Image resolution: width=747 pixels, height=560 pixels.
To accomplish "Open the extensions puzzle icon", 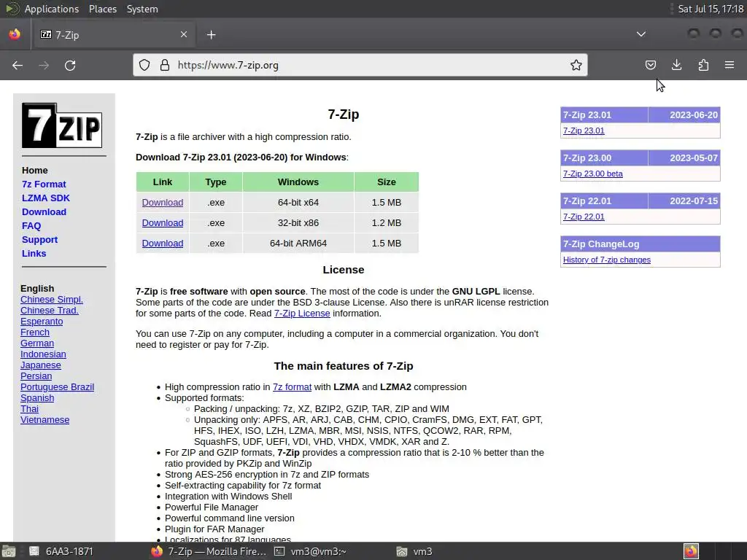I will point(703,65).
